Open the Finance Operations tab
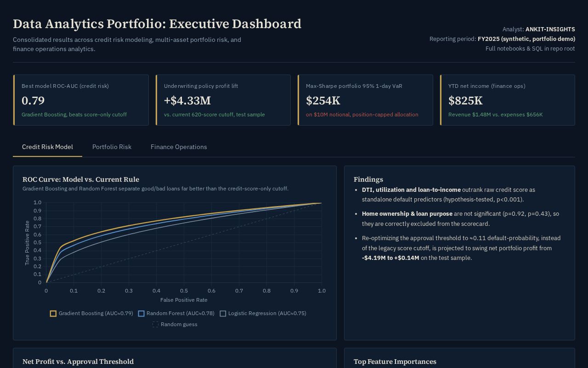Screen dimensions: 588x368 click(x=179, y=147)
